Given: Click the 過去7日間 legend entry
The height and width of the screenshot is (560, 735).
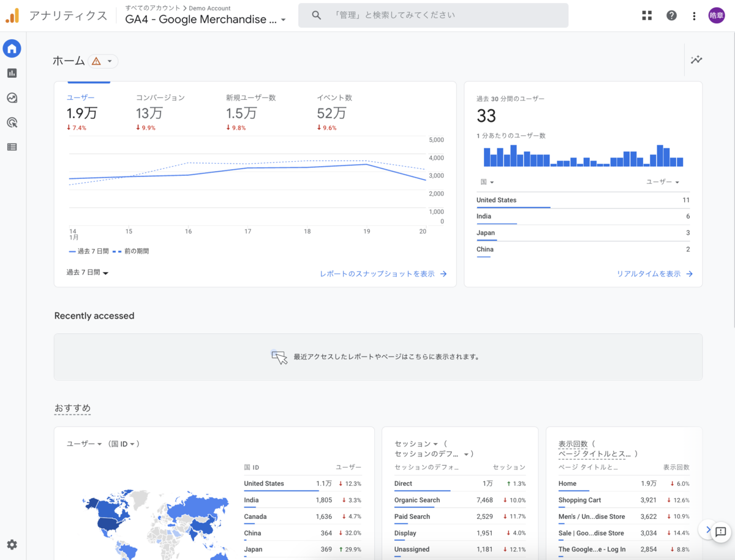Looking at the screenshot, I should [89, 251].
